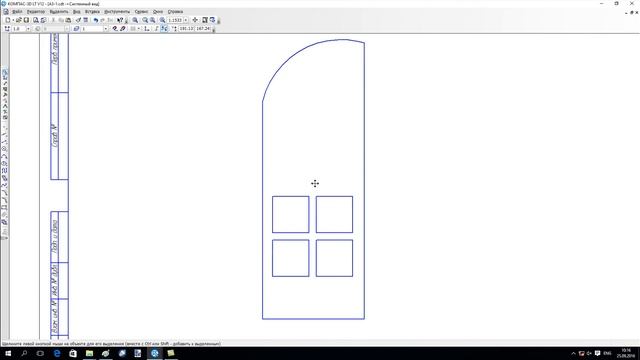
Task: Open Task View on taskbar
Action: (x=40, y=353)
